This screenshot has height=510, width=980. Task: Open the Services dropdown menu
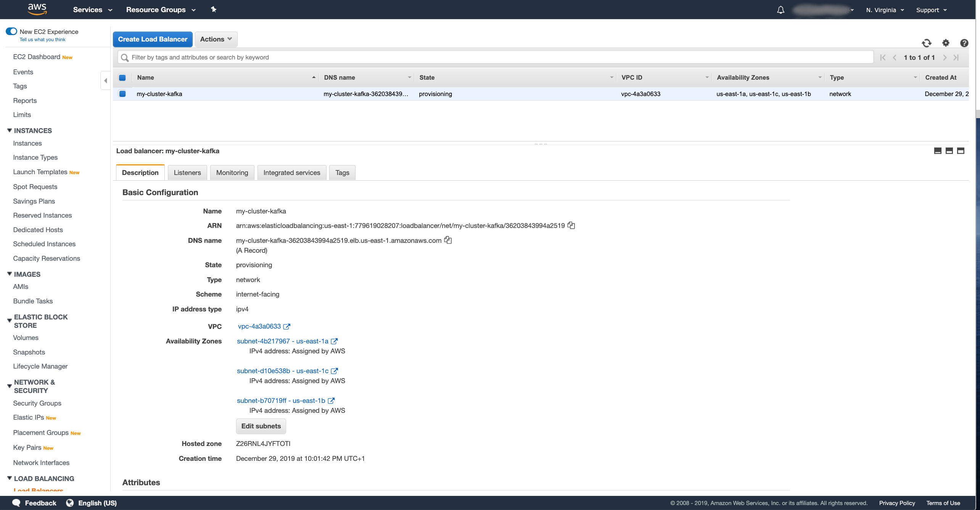point(93,10)
